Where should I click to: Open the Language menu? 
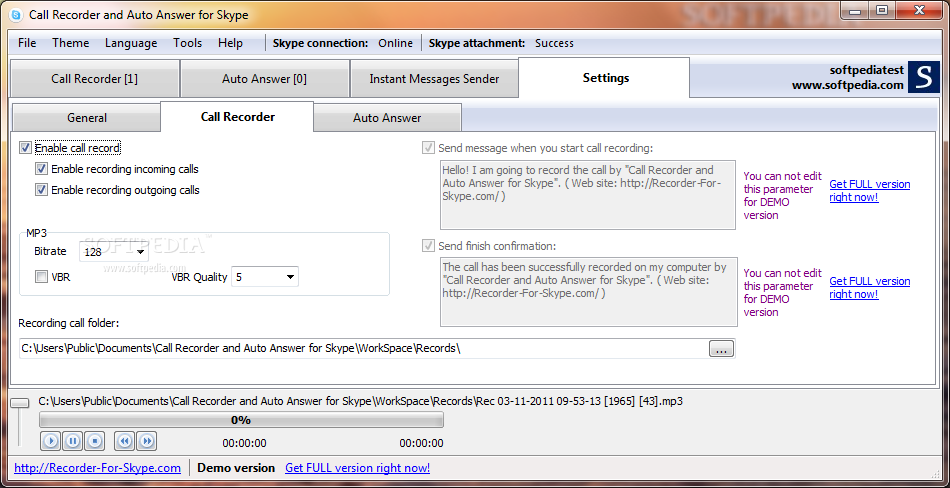pos(131,43)
